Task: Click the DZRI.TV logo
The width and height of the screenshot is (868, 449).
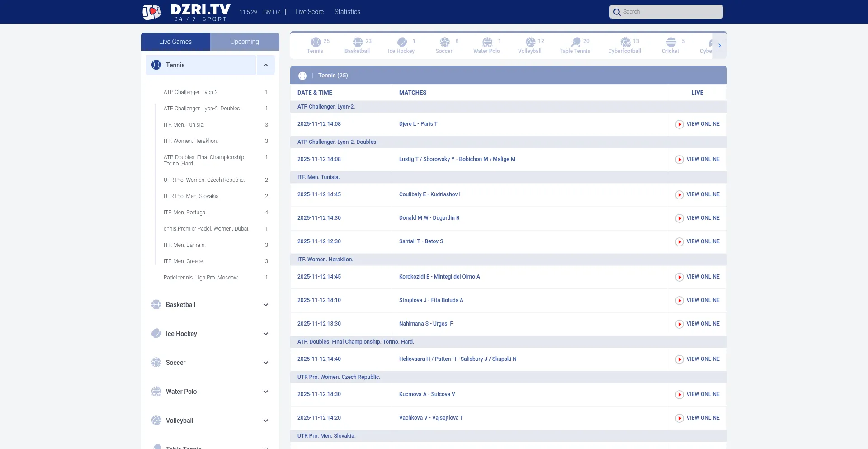Action: tap(186, 12)
